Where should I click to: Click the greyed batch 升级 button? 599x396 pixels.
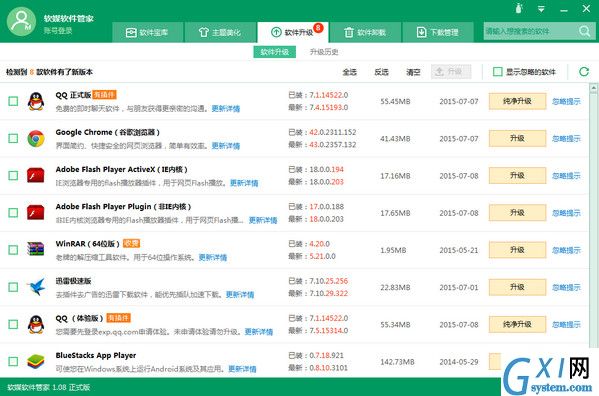(x=451, y=72)
